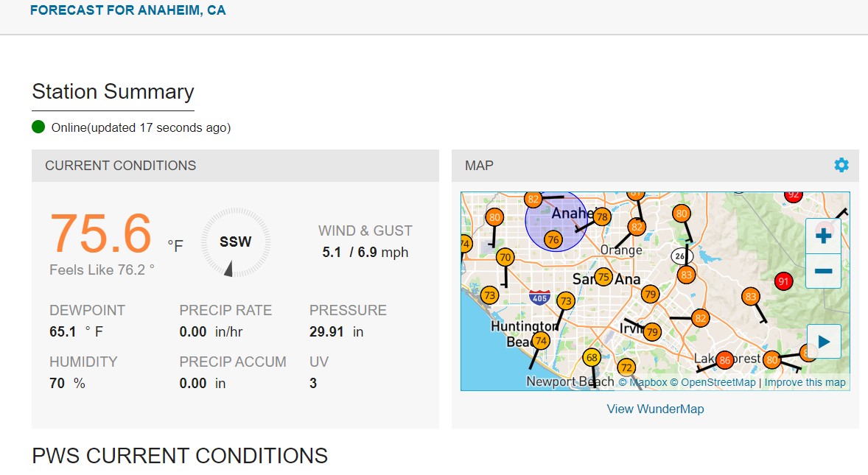Click the 78° station marker
The width and height of the screenshot is (868, 475).
(602, 217)
